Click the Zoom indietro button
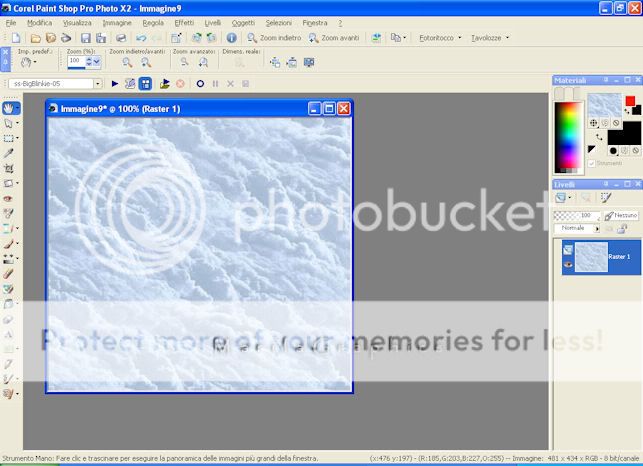Viewport: 643px width, 466px height. click(x=274, y=38)
